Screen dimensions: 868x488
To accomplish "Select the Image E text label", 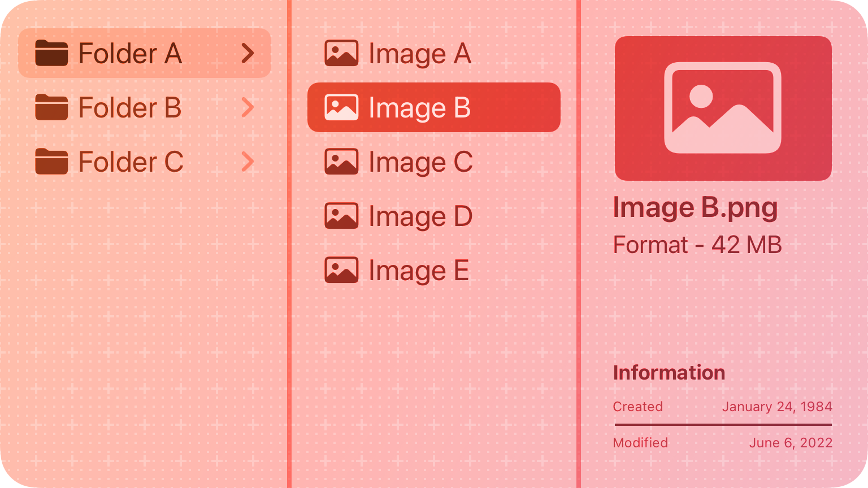I will pyautogui.click(x=419, y=271).
